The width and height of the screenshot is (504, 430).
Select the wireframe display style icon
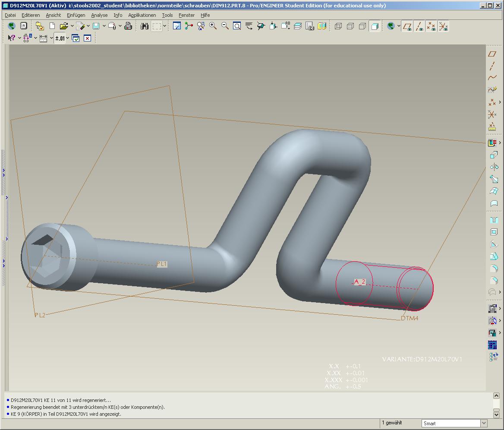338,26
